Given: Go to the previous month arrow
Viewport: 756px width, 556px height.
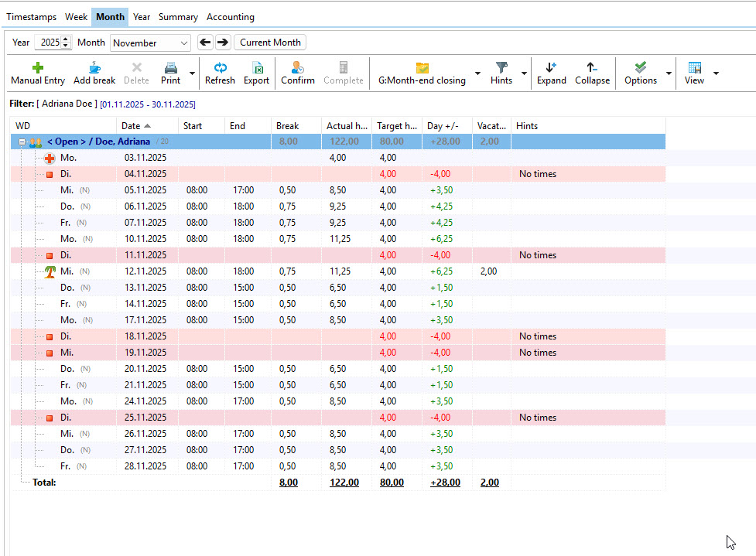Looking at the screenshot, I should pos(205,43).
